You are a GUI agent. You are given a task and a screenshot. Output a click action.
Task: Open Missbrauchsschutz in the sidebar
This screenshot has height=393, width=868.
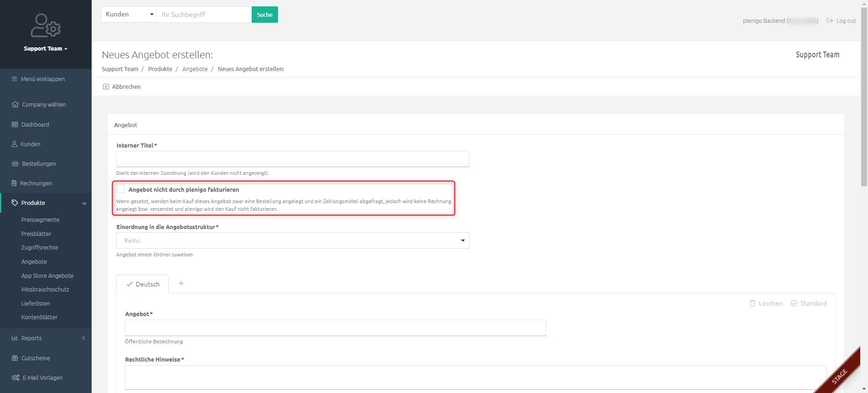tap(45, 289)
